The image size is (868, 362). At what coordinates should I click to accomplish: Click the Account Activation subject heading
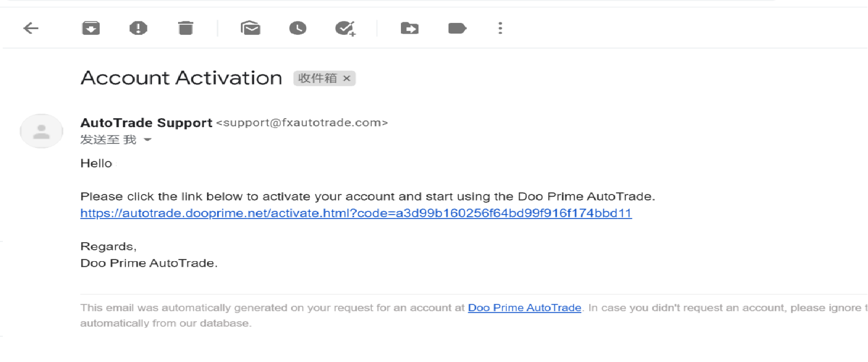click(x=181, y=78)
